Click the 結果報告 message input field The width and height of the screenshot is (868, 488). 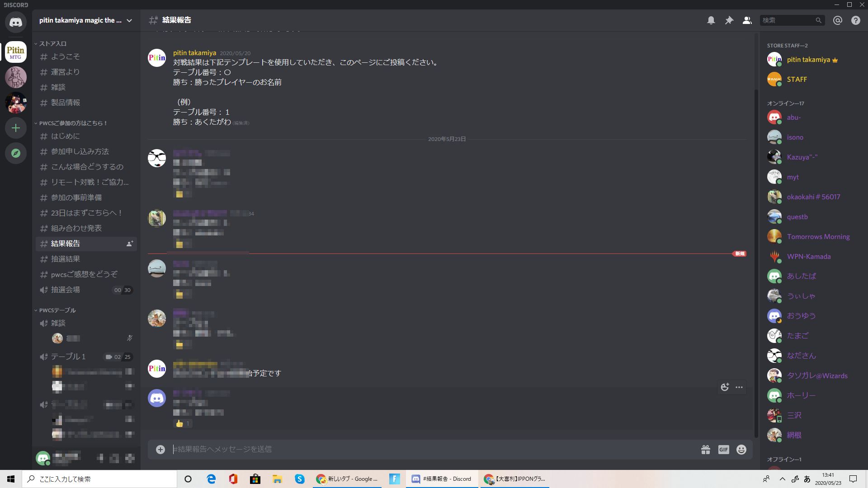407,449
